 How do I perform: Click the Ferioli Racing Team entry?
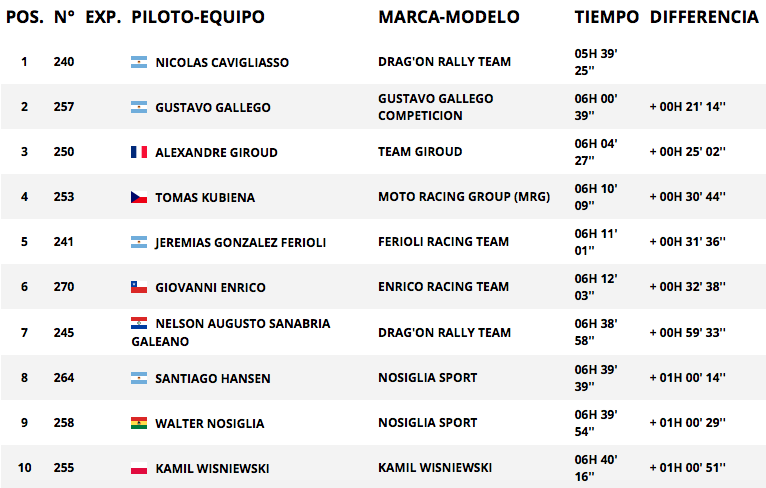pyautogui.click(x=444, y=241)
